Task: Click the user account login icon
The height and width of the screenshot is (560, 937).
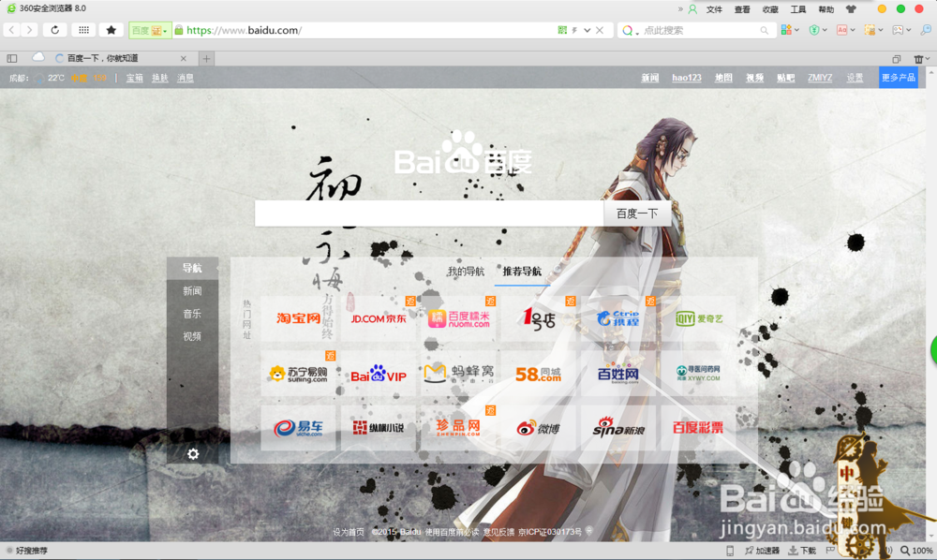Action: pos(692,9)
